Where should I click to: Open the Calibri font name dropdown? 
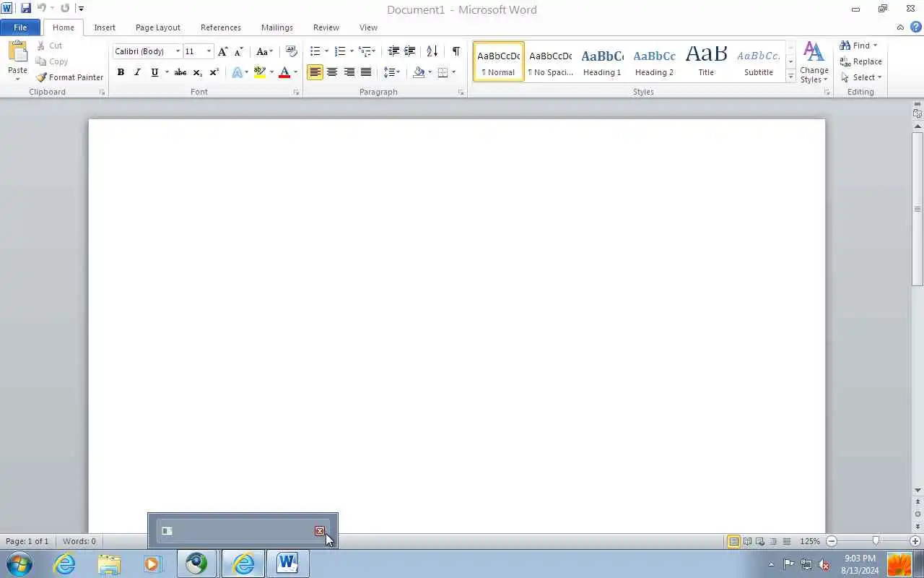pos(178,51)
